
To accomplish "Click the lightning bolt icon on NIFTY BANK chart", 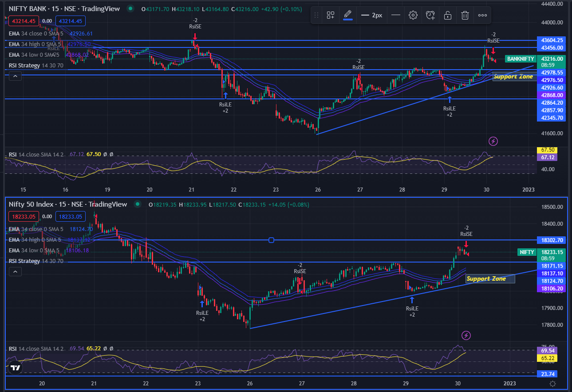I will (x=493, y=141).
